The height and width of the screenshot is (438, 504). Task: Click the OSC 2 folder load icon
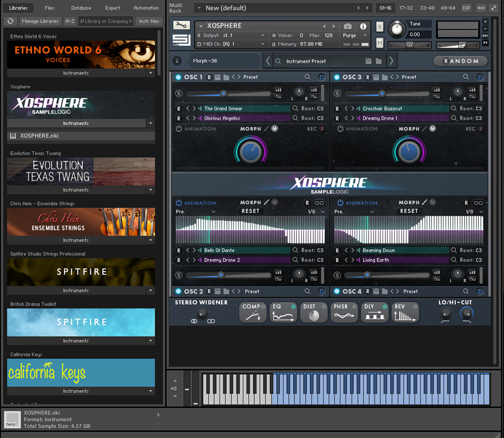click(226, 291)
